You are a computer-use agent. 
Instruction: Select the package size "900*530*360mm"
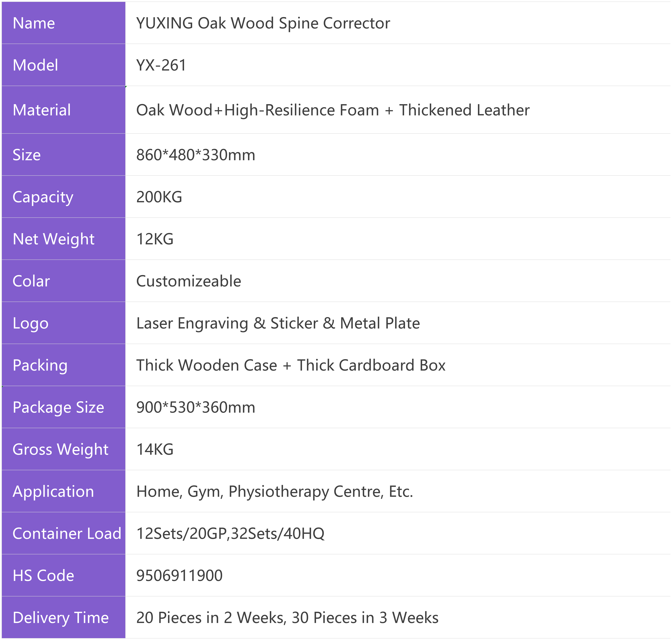click(196, 407)
